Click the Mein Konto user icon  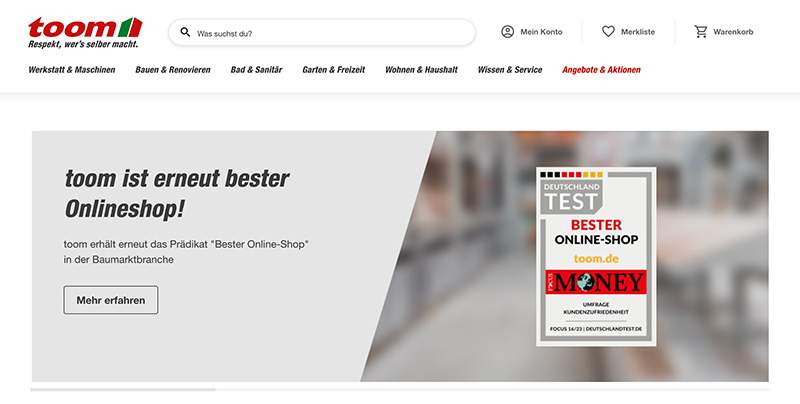click(507, 32)
